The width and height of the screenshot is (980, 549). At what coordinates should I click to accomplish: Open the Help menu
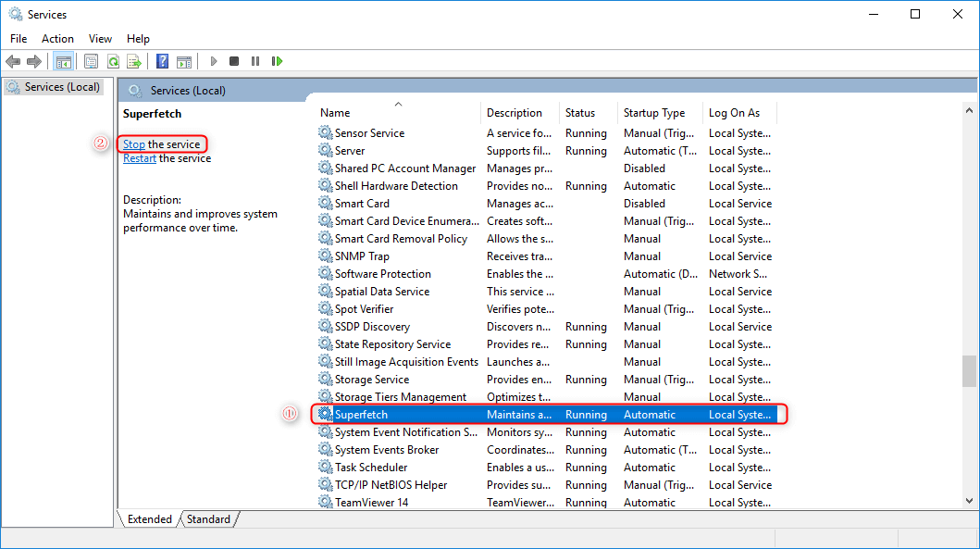[x=138, y=39]
